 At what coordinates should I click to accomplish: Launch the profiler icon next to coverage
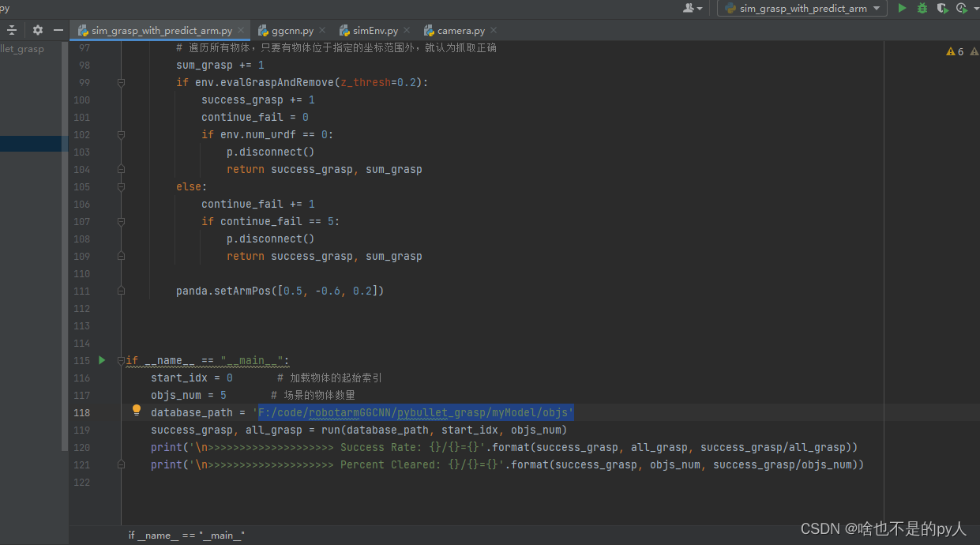(x=960, y=9)
